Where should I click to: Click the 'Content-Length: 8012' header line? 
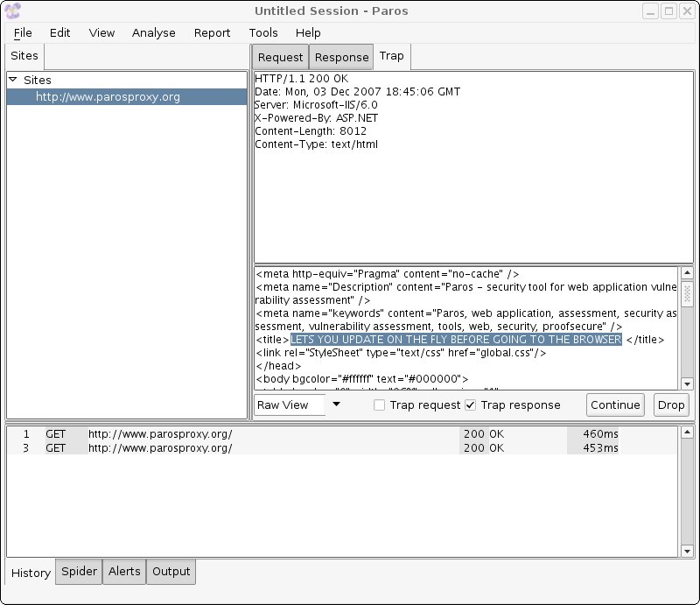[311, 131]
